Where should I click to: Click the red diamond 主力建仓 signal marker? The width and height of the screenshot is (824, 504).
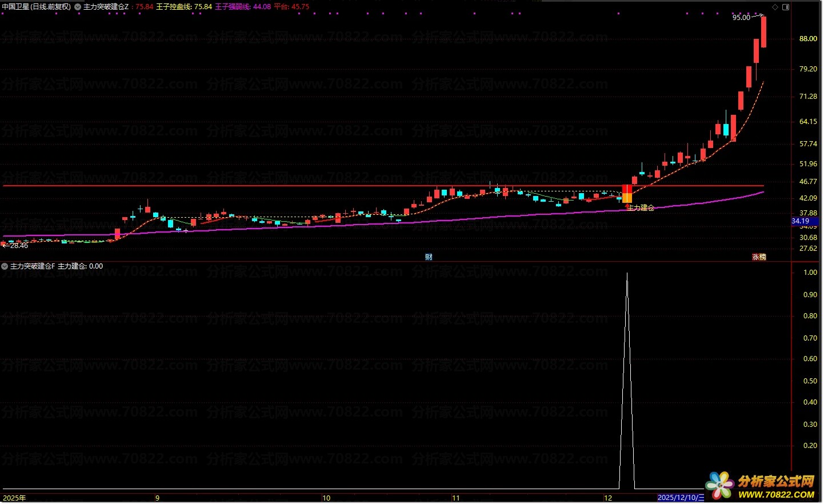[x=627, y=206]
